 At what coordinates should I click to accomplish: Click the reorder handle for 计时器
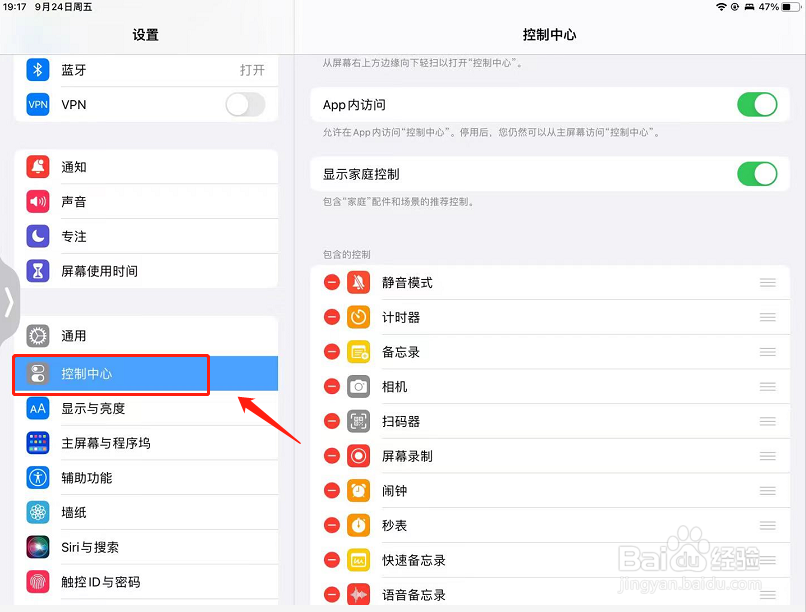(x=767, y=317)
